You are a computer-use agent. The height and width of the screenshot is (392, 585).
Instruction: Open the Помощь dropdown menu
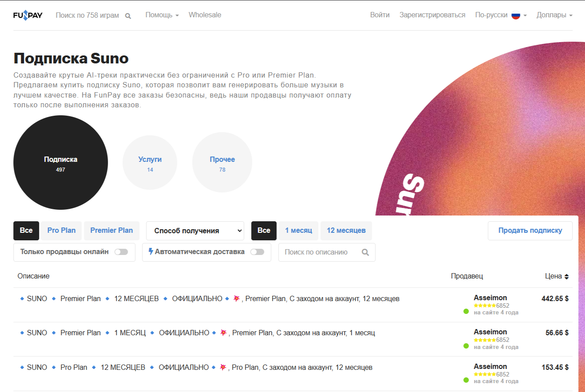(x=162, y=15)
